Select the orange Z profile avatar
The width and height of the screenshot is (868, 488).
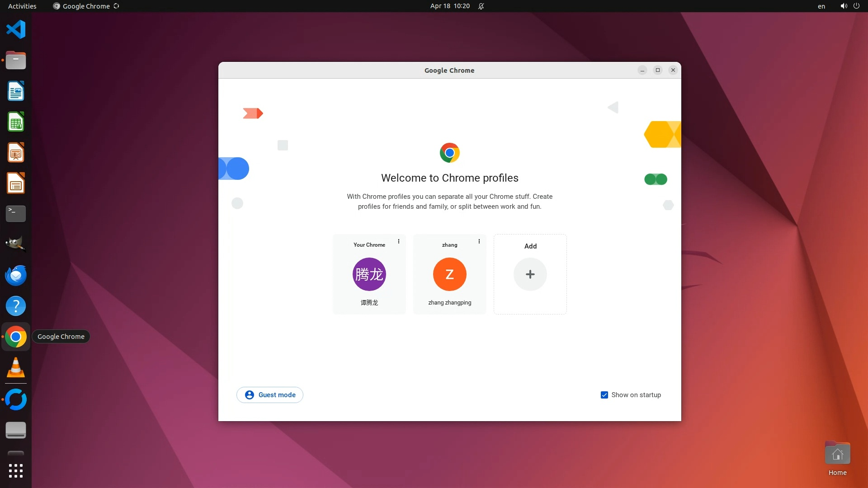(449, 274)
